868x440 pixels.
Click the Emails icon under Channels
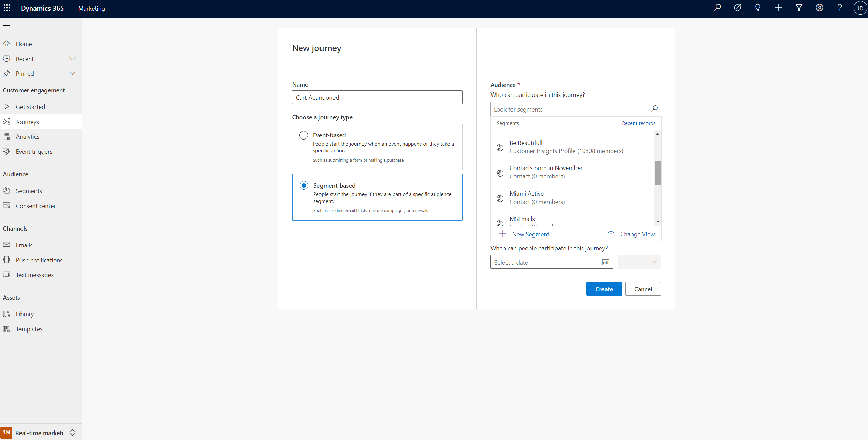[x=7, y=244]
